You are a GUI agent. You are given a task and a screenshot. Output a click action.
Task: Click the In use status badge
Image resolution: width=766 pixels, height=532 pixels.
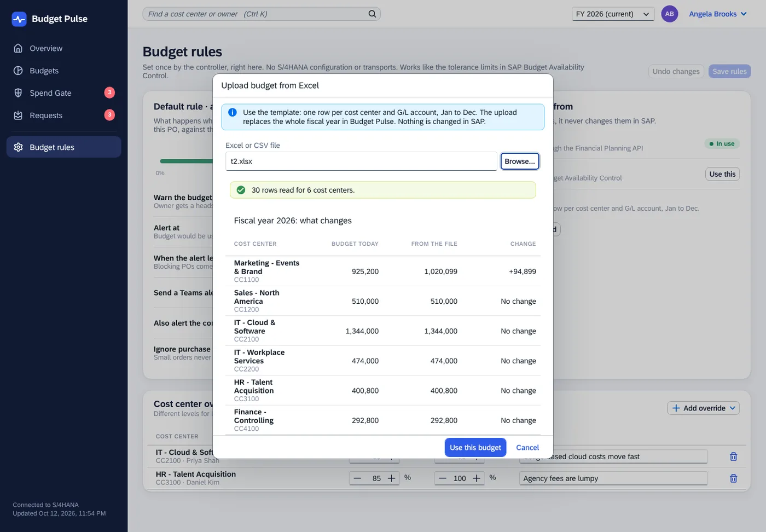point(722,143)
